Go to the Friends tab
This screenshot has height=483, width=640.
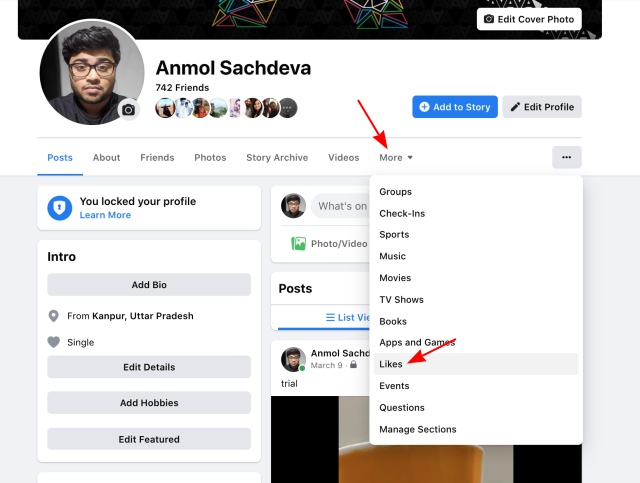pyautogui.click(x=157, y=158)
